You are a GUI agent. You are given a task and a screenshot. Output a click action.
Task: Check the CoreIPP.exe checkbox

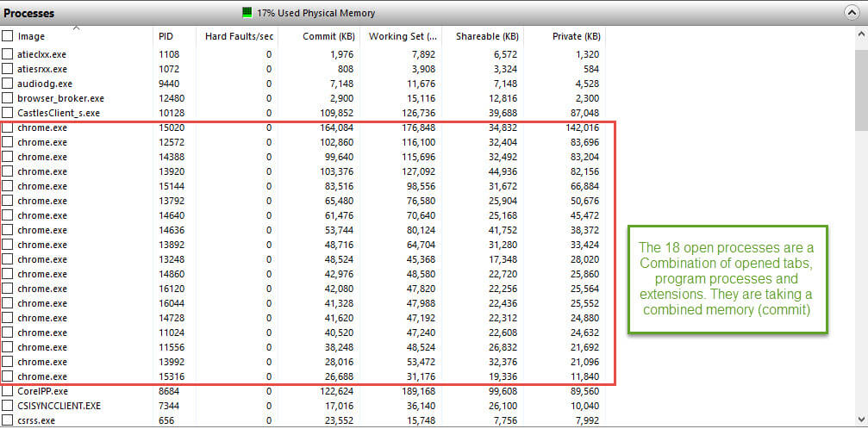pyautogui.click(x=7, y=391)
